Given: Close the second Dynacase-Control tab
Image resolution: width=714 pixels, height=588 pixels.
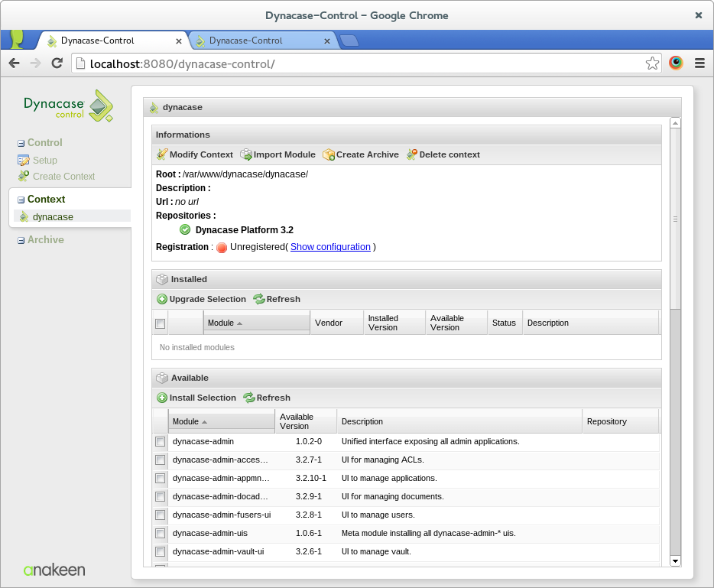Looking at the screenshot, I should pyautogui.click(x=327, y=41).
